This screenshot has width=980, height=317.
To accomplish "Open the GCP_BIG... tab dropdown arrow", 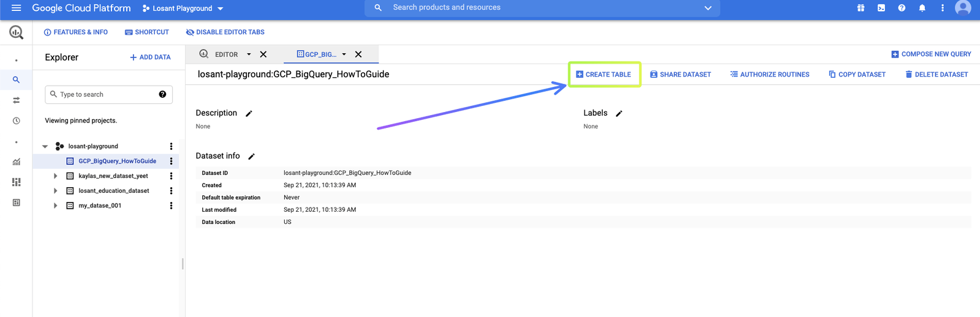I will pyautogui.click(x=344, y=54).
